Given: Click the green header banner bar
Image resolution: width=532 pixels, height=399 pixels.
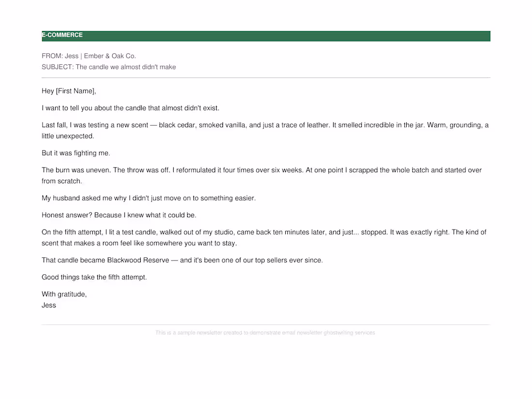Looking at the screenshot, I should coord(266,36).
